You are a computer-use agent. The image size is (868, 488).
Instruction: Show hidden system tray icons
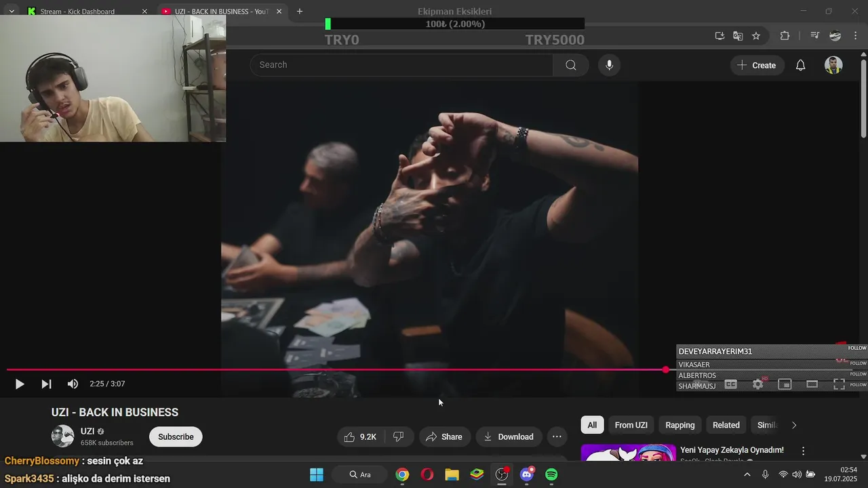click(x=747, y=474)
